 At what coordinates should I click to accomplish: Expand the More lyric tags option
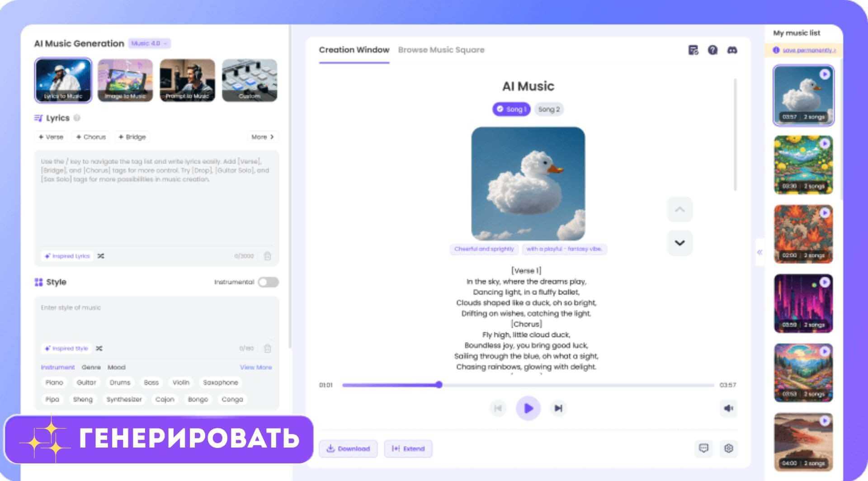(263, 137)
